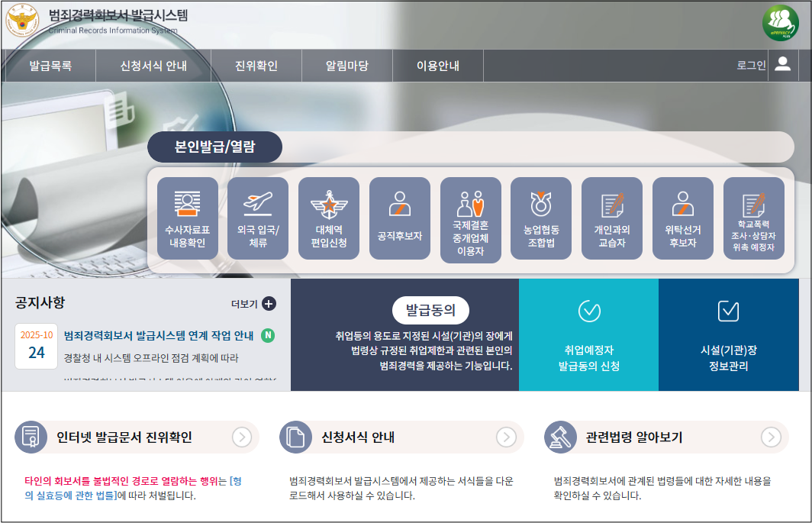Open the chevron on 인터넷 발급문서 진위확인
This screenshot has width=812, height=523.
coord(243,437)
